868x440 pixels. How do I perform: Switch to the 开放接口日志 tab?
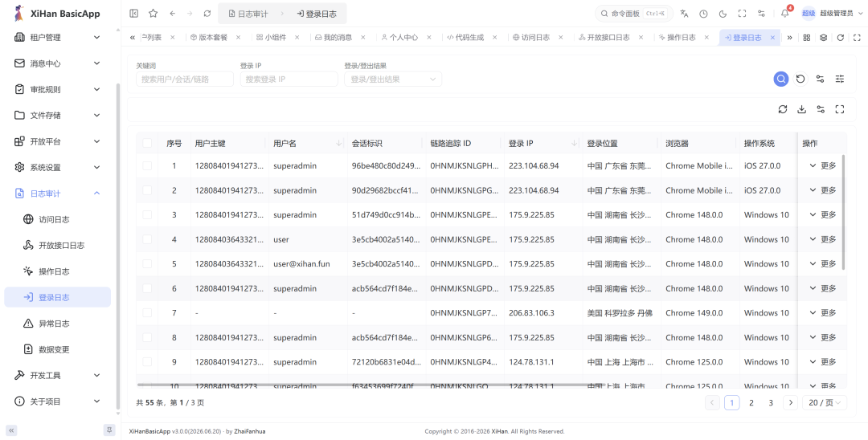[608, 38]
